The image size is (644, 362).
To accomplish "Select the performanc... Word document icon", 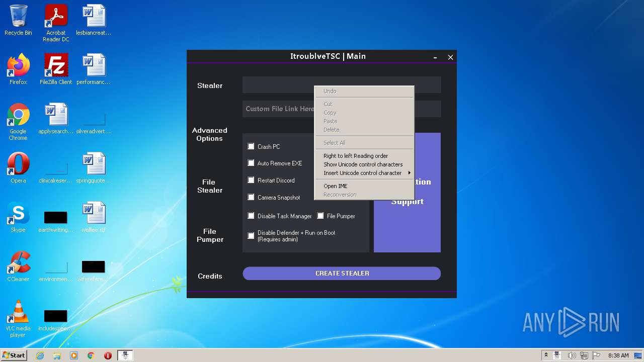I will (x=94, y=69).
